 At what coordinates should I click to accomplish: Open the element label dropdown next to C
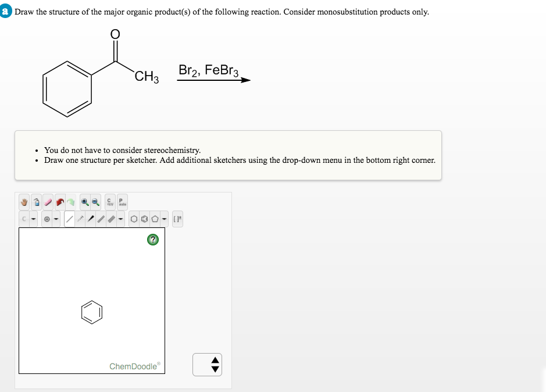coord(33,219)
